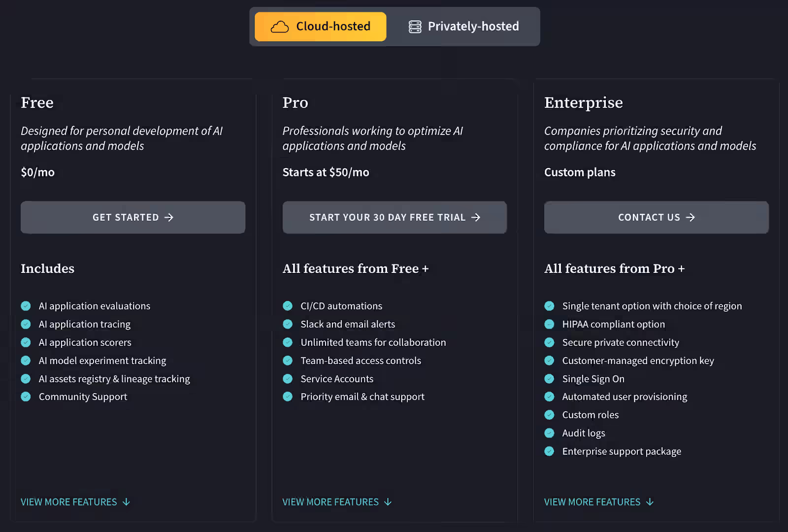Click Get Started on the Free plan
The image size is (788, 532).
[132, 217]
